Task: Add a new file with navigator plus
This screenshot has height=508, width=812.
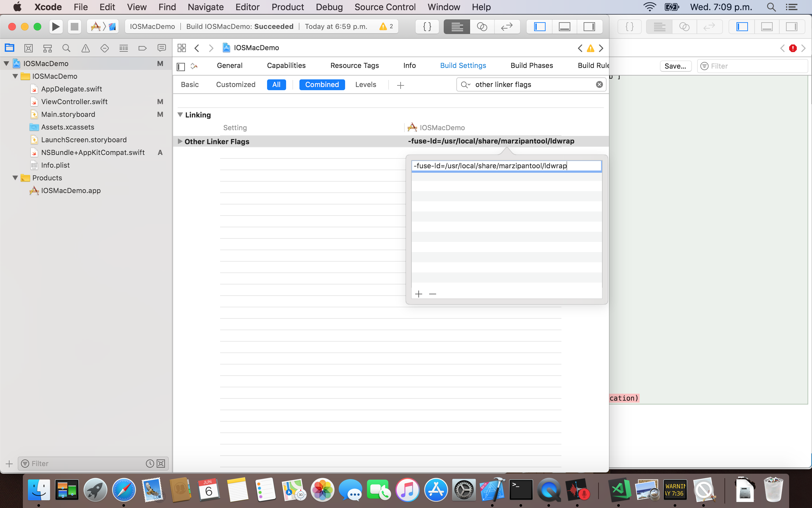Action: (x=9, y=464)
